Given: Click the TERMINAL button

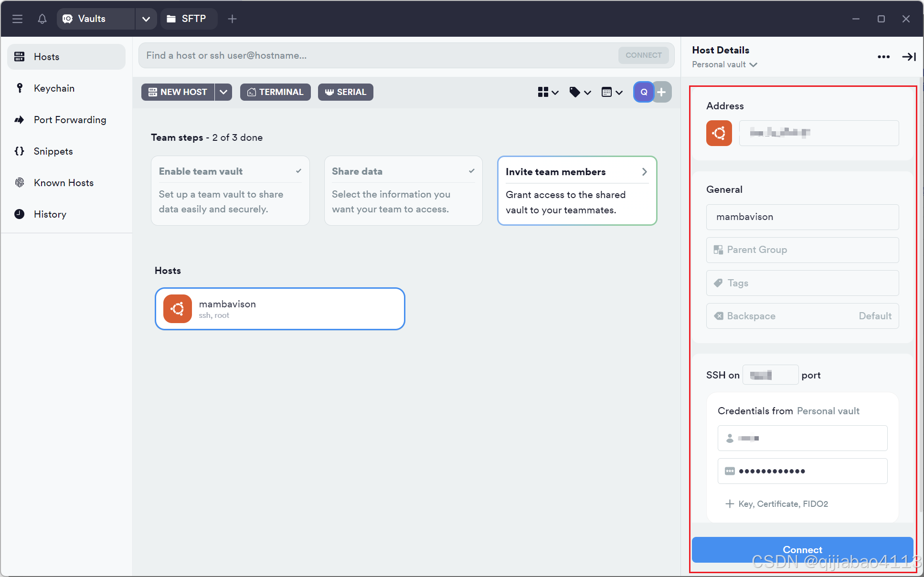Looking at the screenshot, I should (276, 92).
